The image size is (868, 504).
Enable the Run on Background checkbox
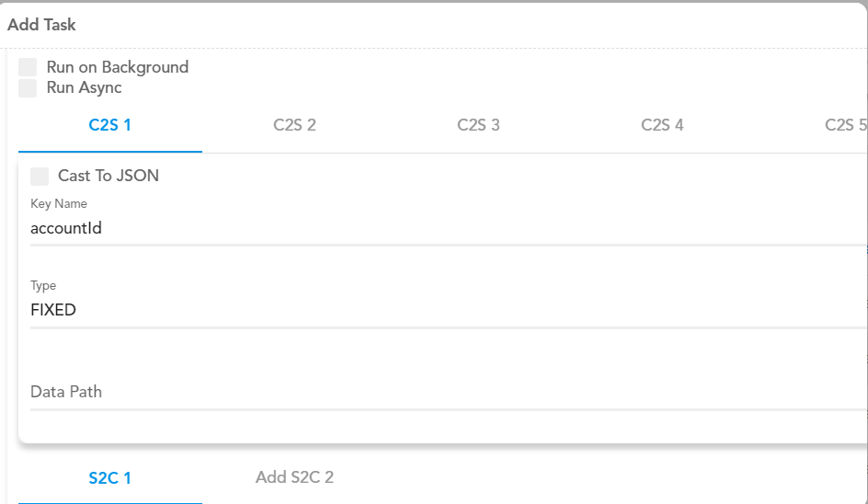[x=28, y=67]
